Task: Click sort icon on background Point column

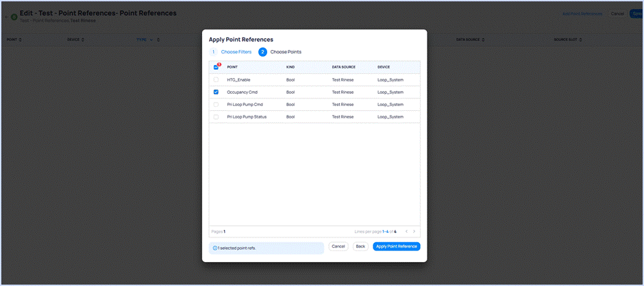Action: [x=21, y=40]
